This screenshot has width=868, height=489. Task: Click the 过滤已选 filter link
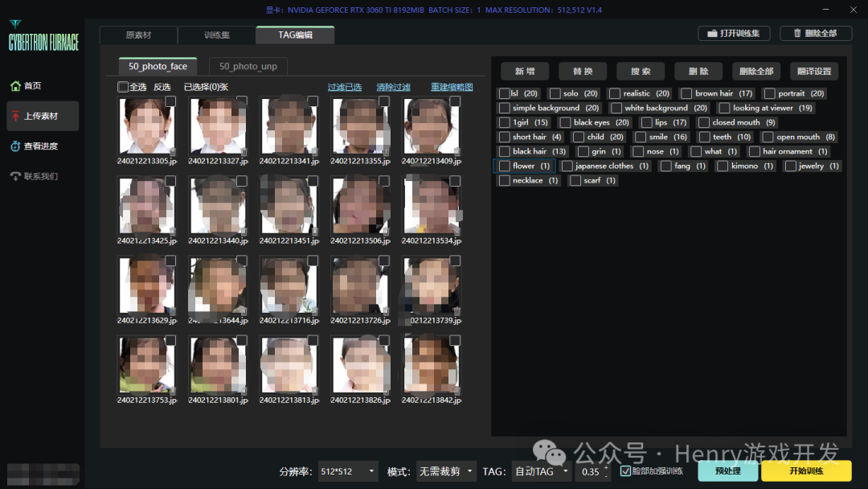coord(344,87)
